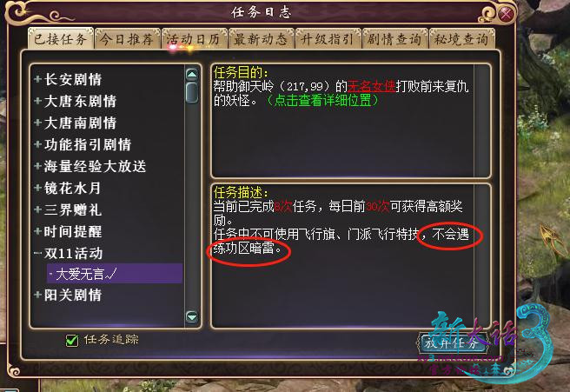Image resolution: width=570 pixels, height=392 pixels.
Task: Open the 剧情查询 tab
Action: point(394,38)
